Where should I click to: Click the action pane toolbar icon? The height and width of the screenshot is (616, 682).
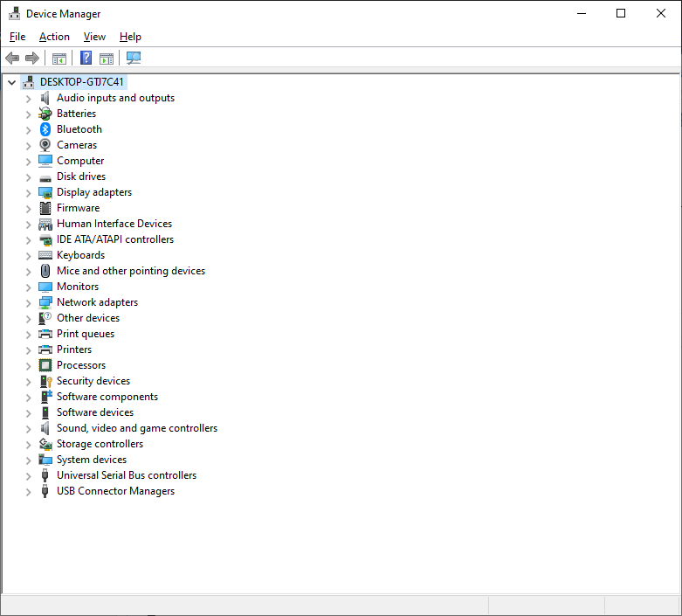point(107,59)
